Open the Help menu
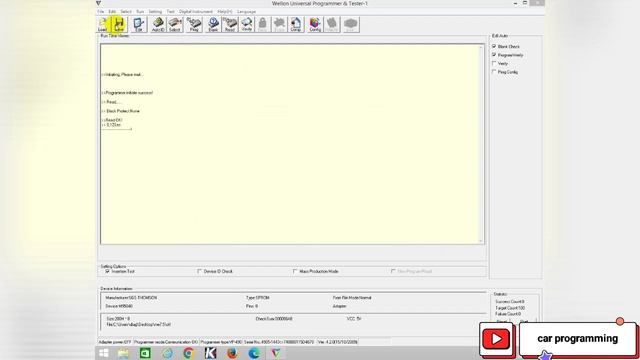This screenshot has height=360, width=640. click(x=224, y=11)
